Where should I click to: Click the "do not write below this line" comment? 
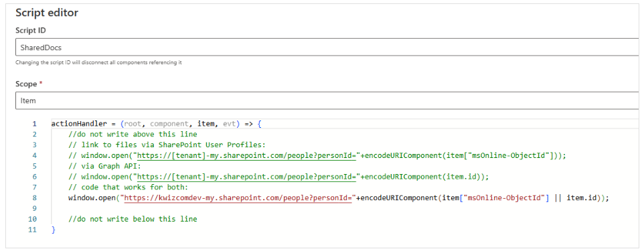coord(133,219)
